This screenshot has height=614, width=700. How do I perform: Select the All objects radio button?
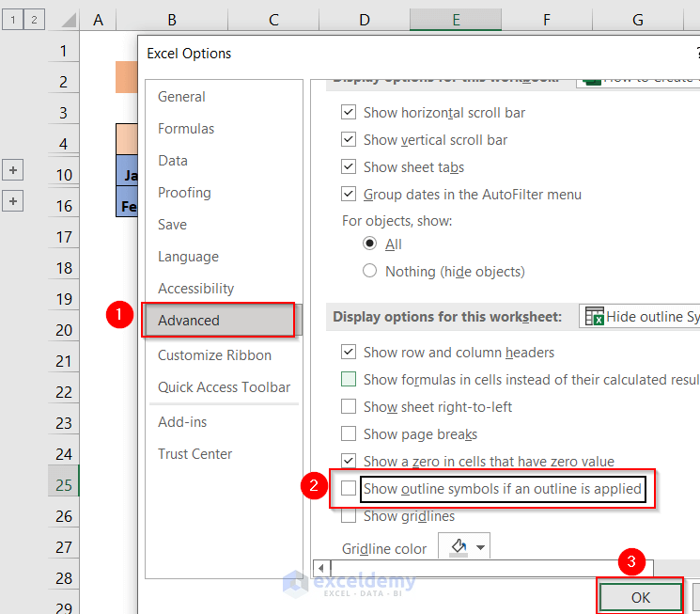(x=369, y=244)
